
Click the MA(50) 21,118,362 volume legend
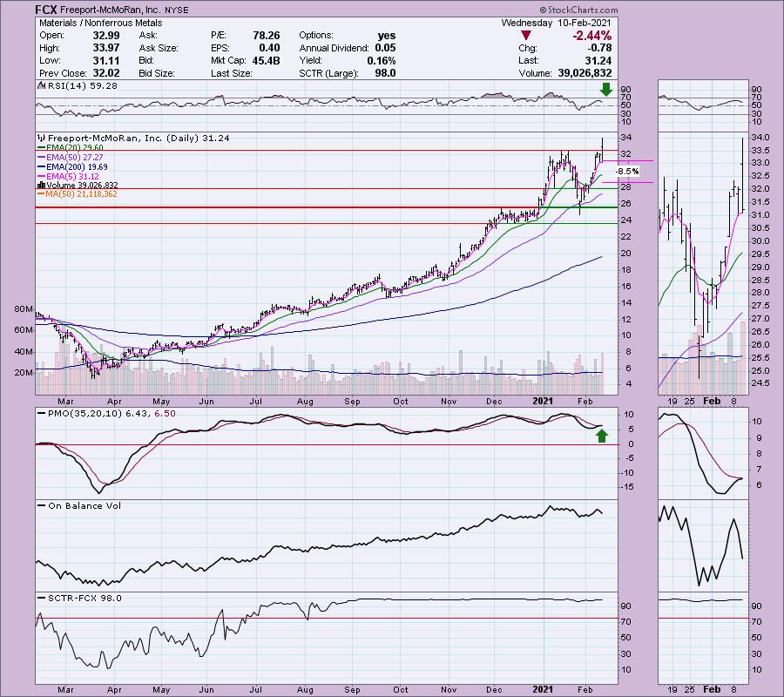pos(81,194)
